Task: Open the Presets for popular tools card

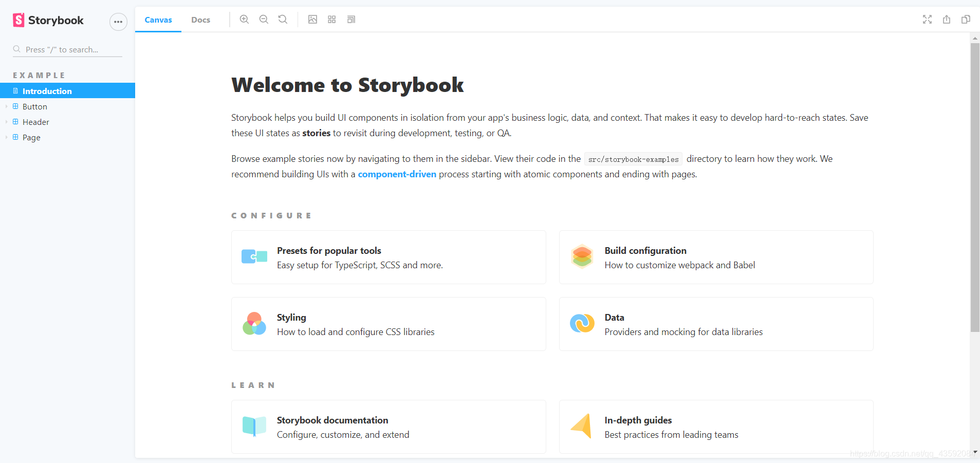Action: [389, 257]
